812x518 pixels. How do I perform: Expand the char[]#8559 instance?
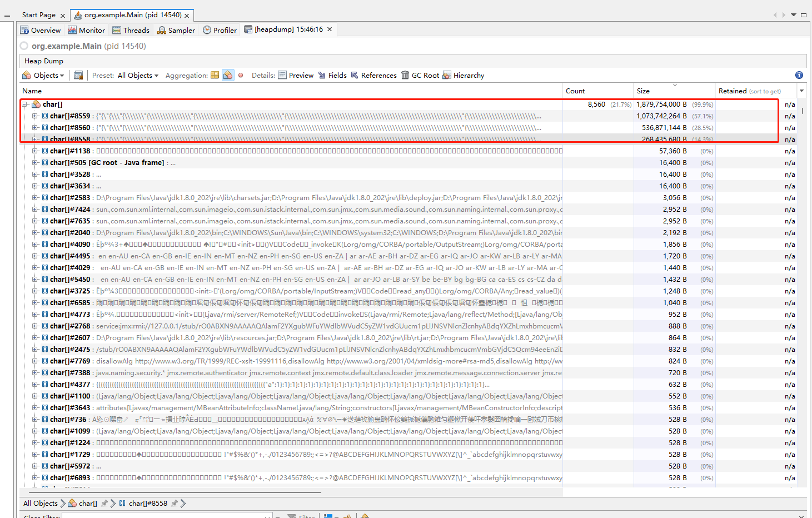click(x=34, y=116)
